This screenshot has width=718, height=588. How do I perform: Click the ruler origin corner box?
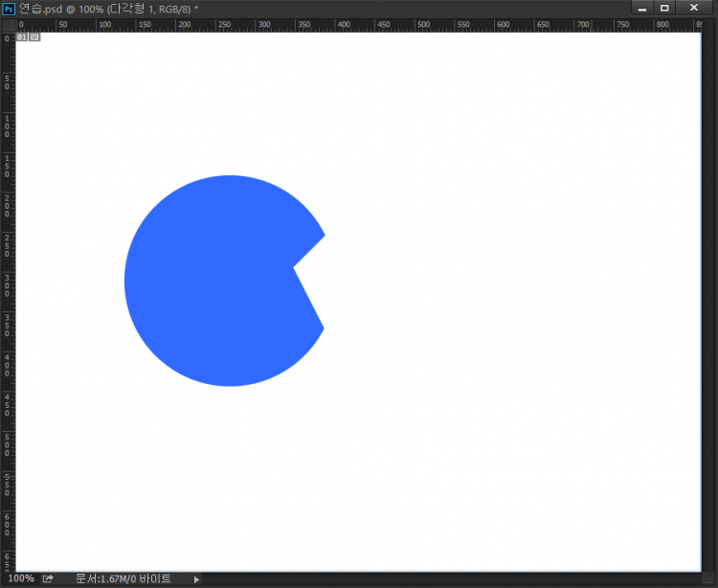point(8,24)
